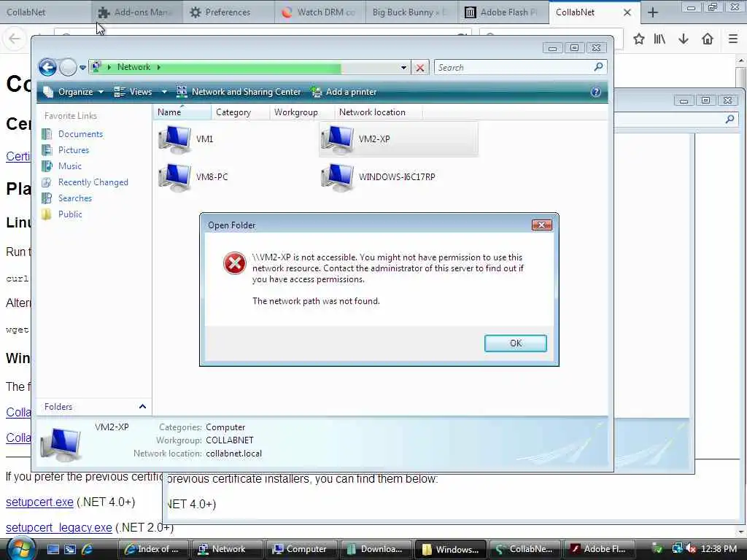Open setupcert_legacy.exe link

tap(58, 528)
